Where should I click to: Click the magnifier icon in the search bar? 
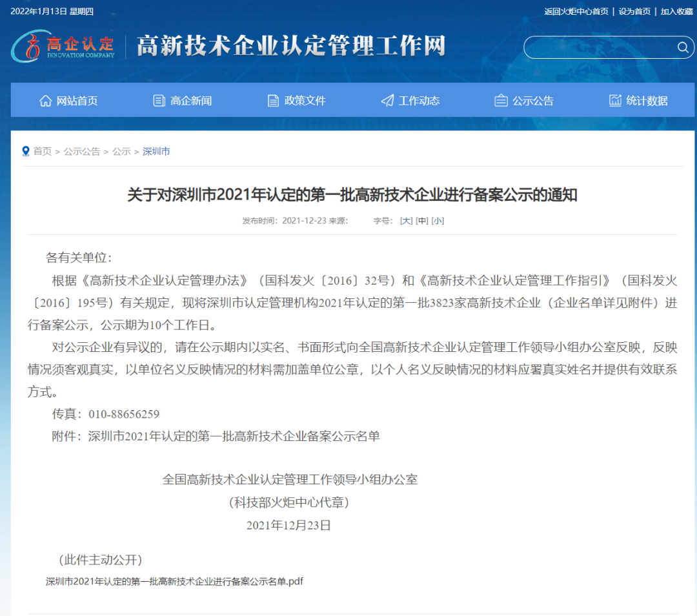pos(683,47)
